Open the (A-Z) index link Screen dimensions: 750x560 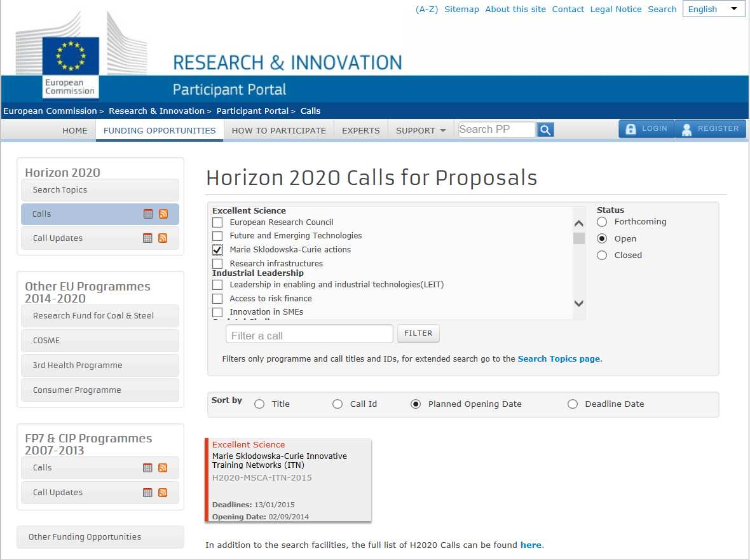[426, 9]
